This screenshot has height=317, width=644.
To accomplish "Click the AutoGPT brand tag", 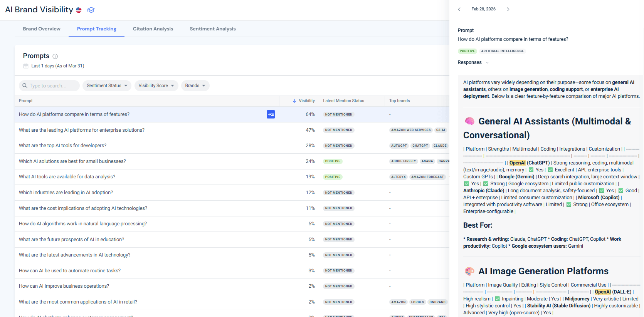I will (x=399, y=146).
